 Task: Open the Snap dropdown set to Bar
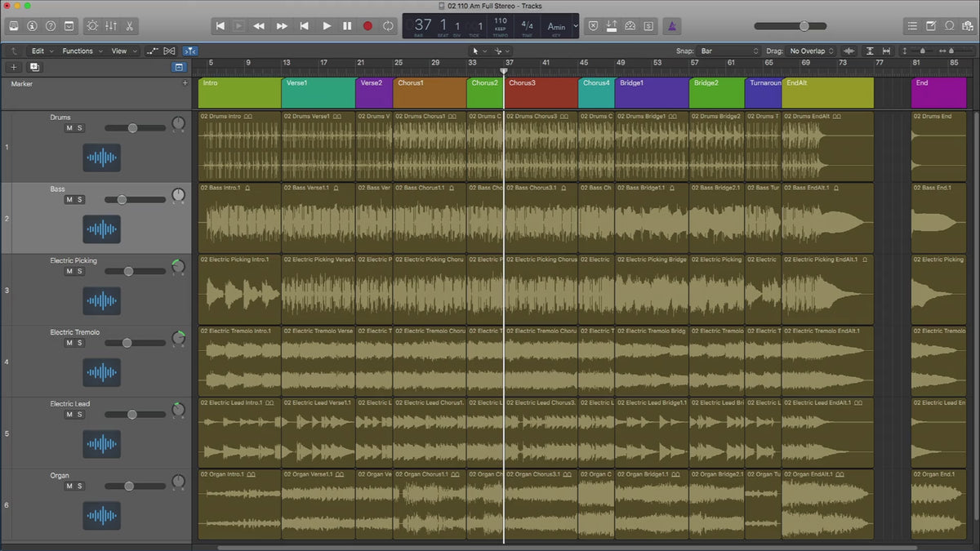tap(727, 51)
